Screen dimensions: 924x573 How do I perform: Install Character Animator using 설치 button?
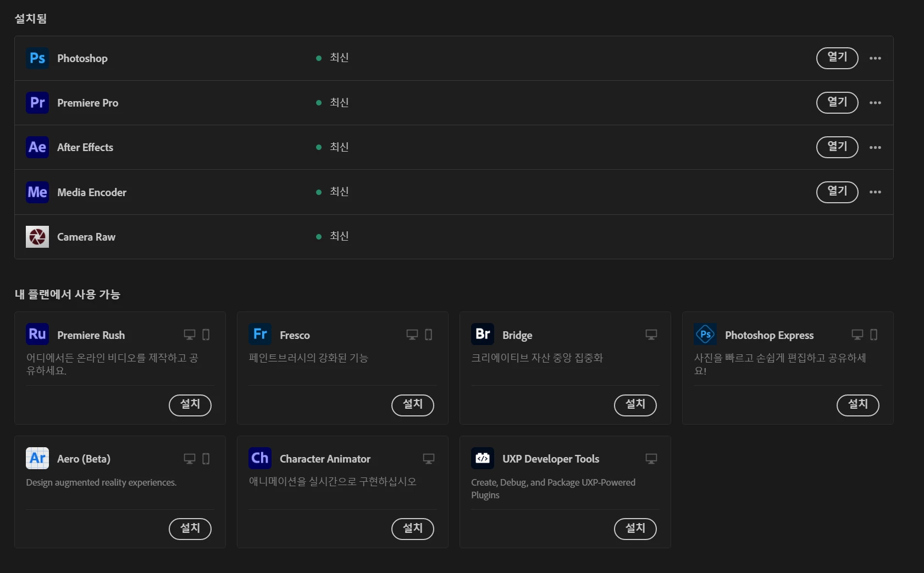tap(413, 529)
